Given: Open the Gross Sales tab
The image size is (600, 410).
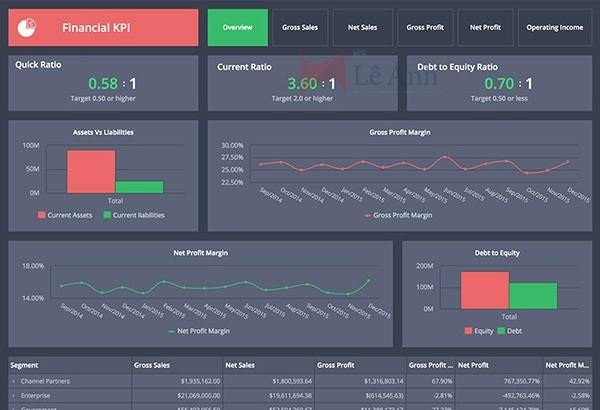Looking at the screenshot, I should (x=300, y=27).
